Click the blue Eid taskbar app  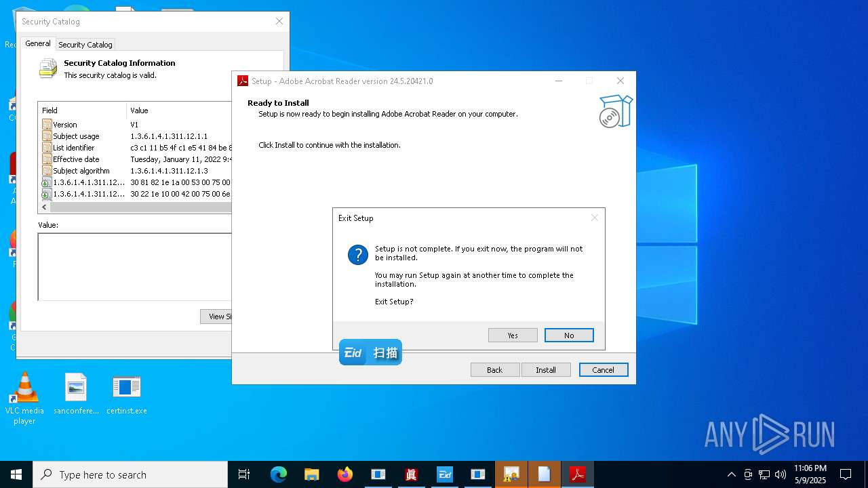click(x=445, y=474)
